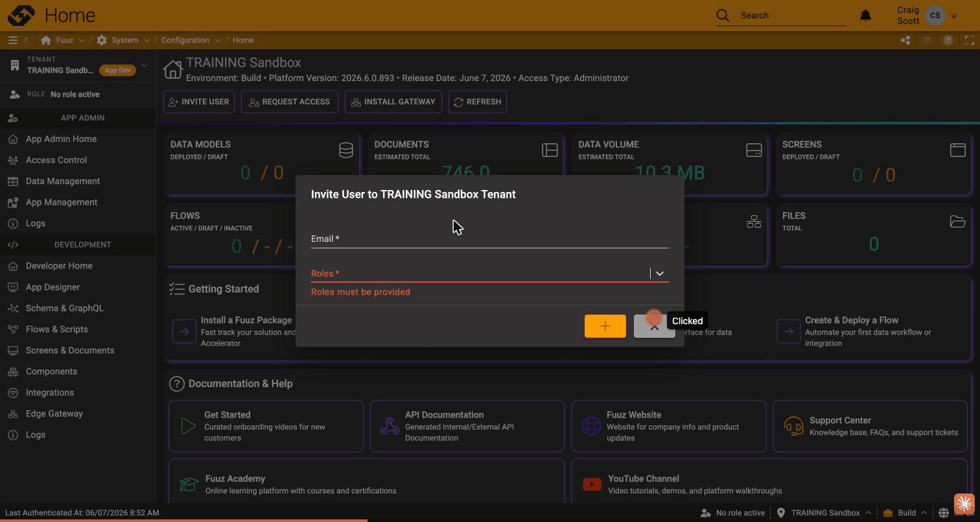Close the invite dialog with X button
980x522 pixels.
[654, 326]
